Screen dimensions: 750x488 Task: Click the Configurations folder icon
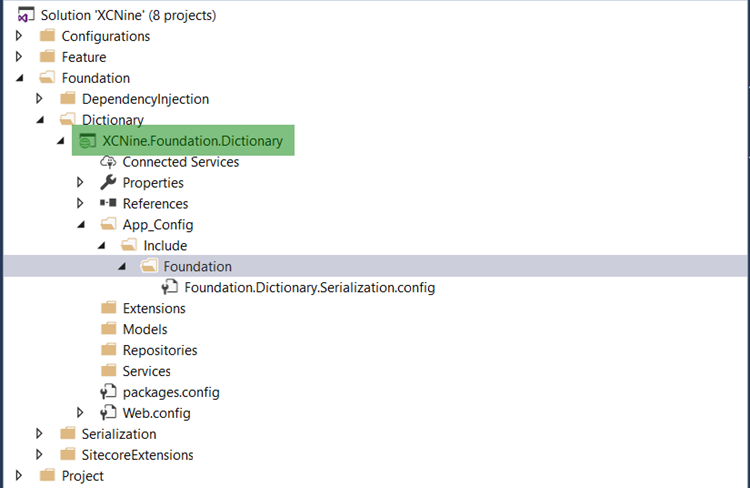pos(47,36)
